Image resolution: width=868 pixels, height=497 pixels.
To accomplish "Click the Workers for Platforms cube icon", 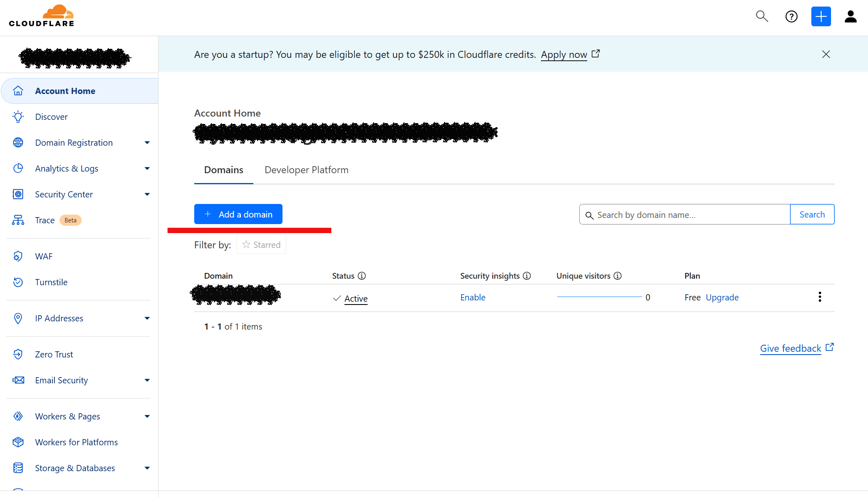I will click(18, 442).
